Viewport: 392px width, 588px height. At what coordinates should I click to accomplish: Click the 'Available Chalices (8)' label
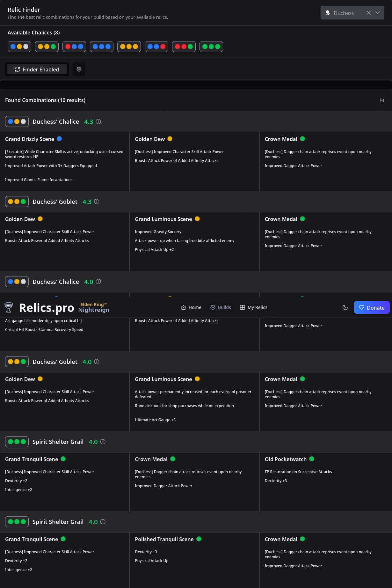(34, 33)
